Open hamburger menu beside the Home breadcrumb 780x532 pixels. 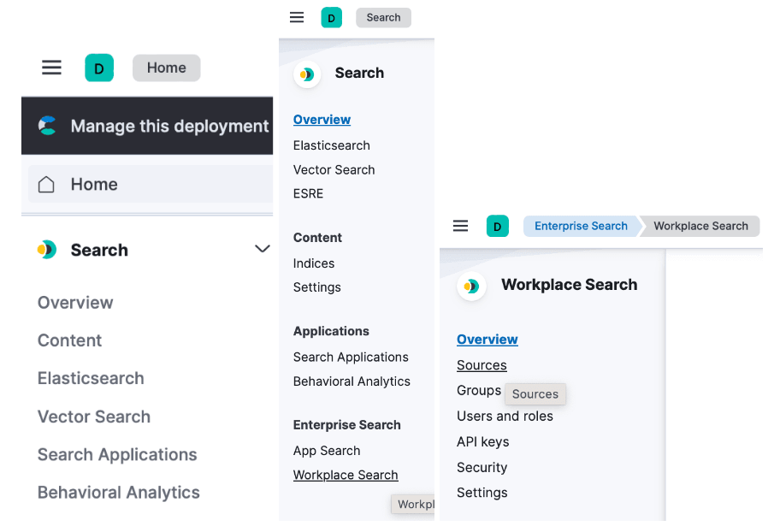52,68
